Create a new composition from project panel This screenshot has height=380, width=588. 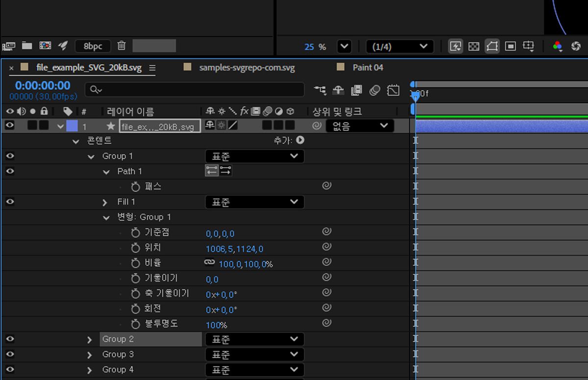(x=45, y=46)
